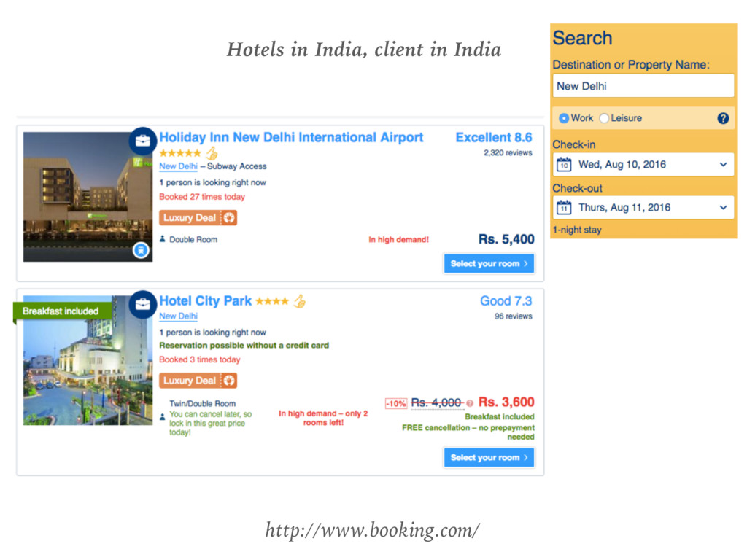Click the Rs. 3,600 price

click(506, 402)
